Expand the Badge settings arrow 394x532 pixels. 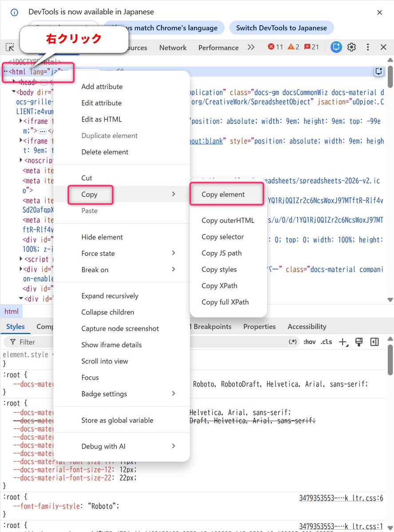(x=173, y=394)
